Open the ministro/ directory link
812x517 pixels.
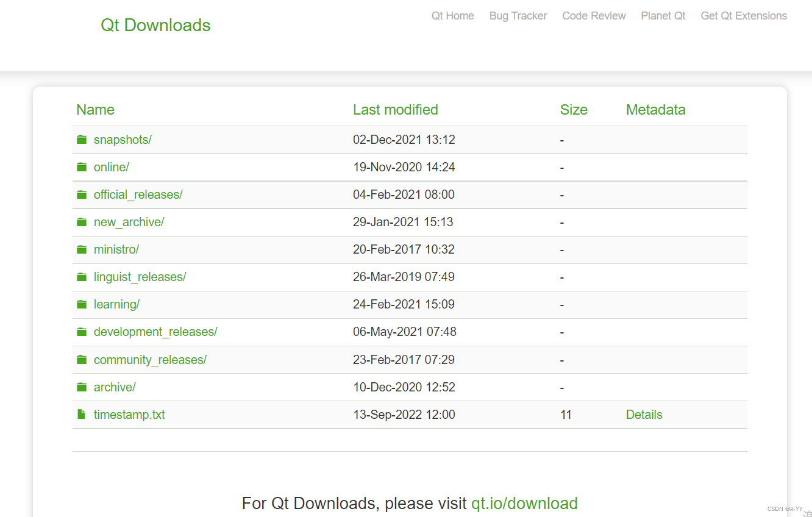pos(116,249)
